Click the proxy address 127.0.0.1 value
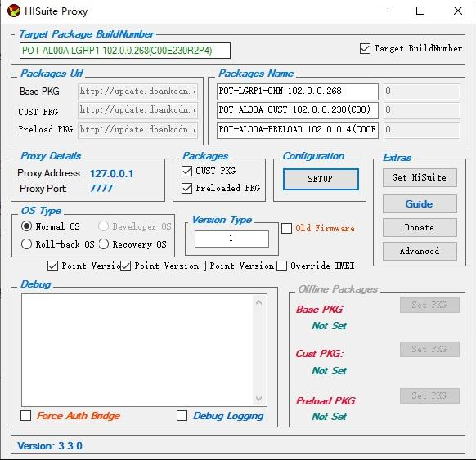The image size is (476, 460). [x=112, y=174]
